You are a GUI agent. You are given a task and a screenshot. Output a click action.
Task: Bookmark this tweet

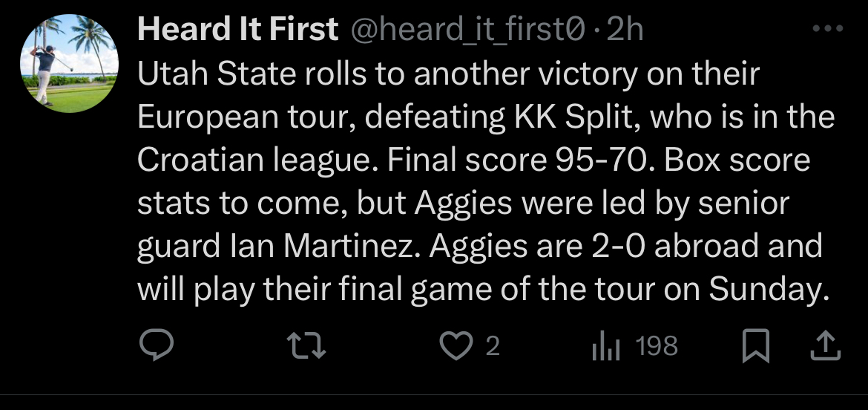tap(756, 346)
